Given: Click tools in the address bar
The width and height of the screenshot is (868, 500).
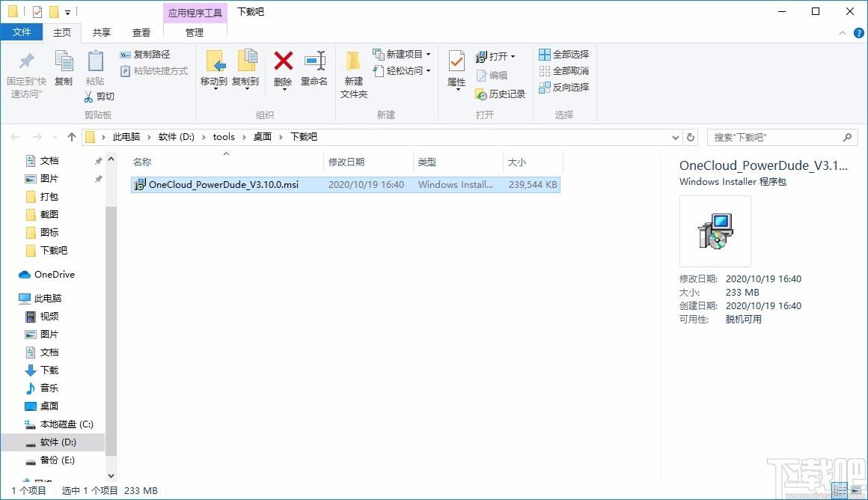Looking at the screenshot, I should pos(224,137).
